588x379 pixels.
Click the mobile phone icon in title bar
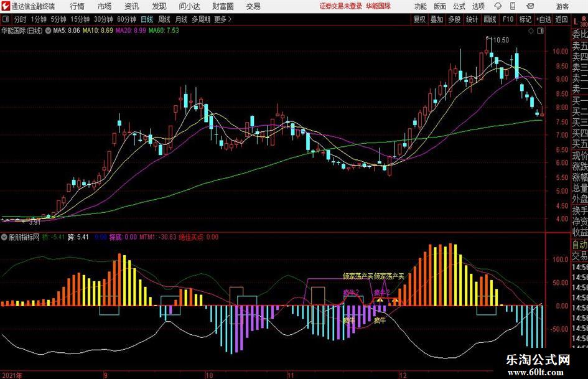tap(513, 6)
